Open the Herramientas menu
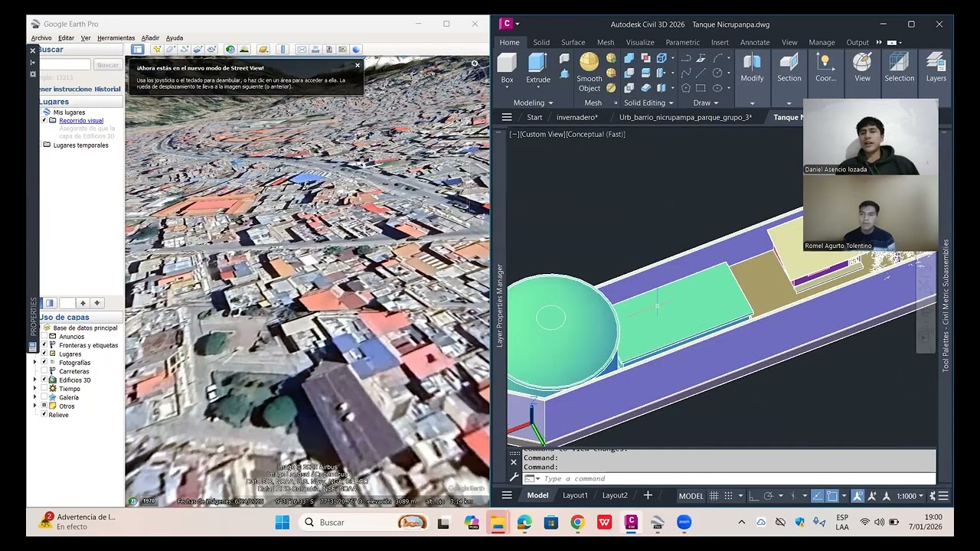The height and width of the screenshot is (551, 980). pyautogui.click(x=116, y=37)
